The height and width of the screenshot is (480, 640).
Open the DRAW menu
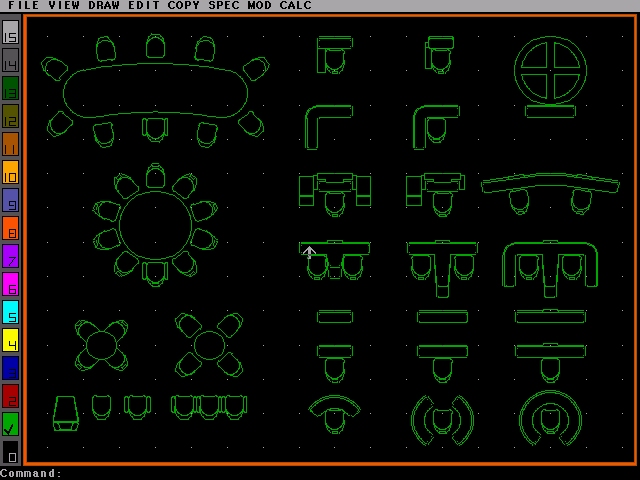(x=104, y=6)
